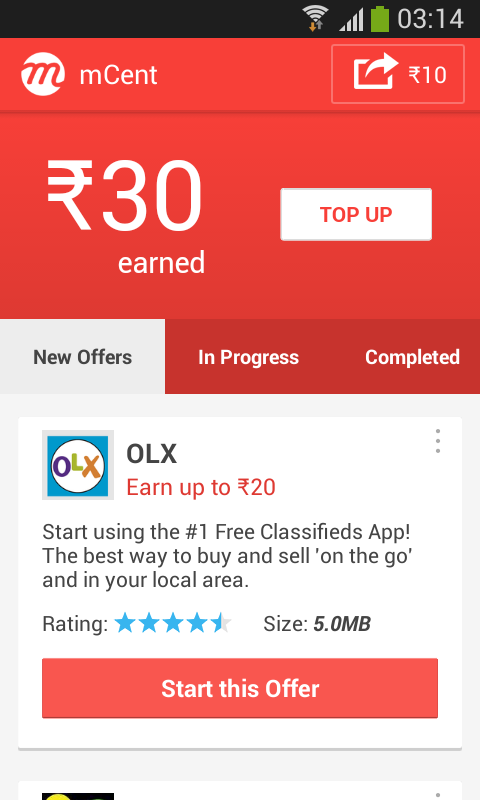Tap the ₹10 share reward label

[x=427, y=75]
